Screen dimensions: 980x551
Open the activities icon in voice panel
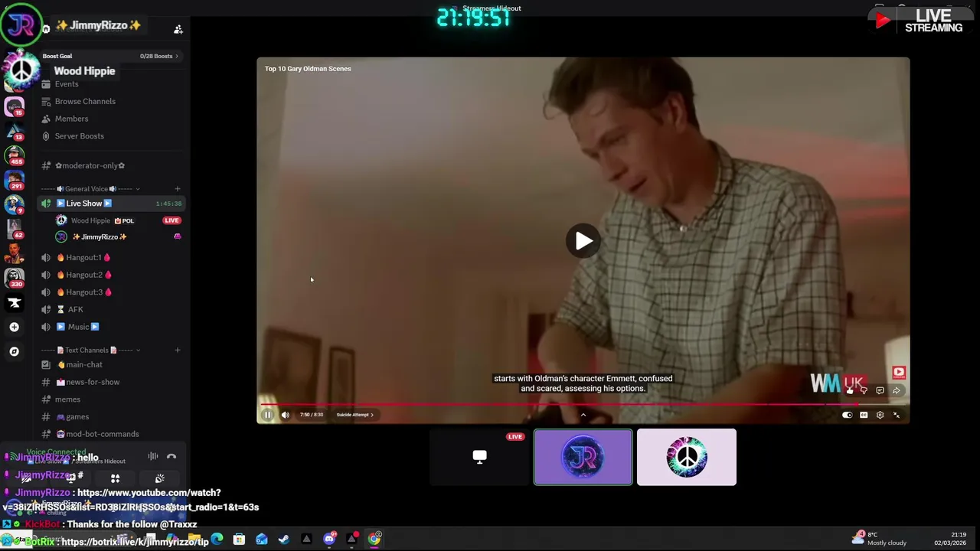pyautogui.click(x=115, y=479)
